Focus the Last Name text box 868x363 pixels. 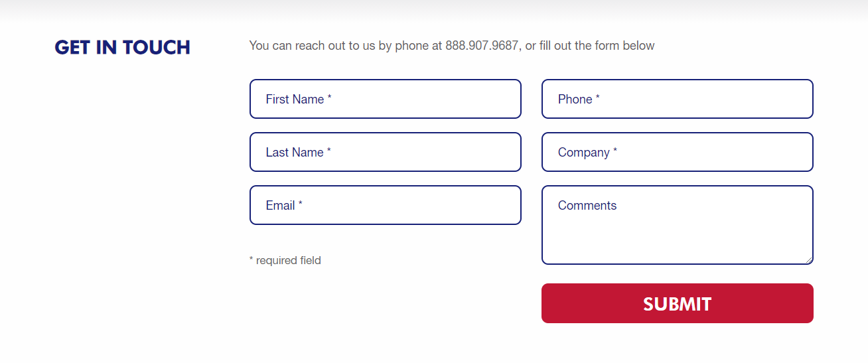click(x=385, y=152)
